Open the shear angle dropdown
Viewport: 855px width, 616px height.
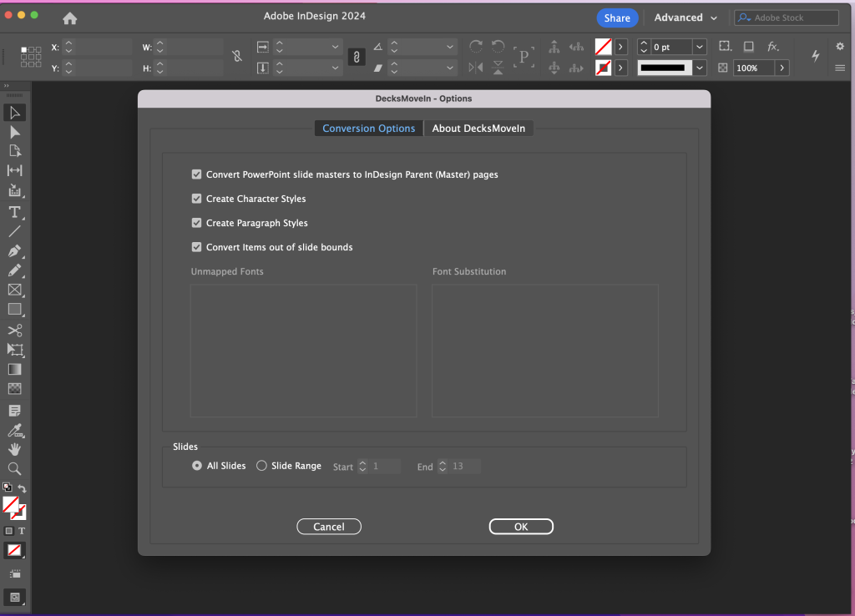450,68
